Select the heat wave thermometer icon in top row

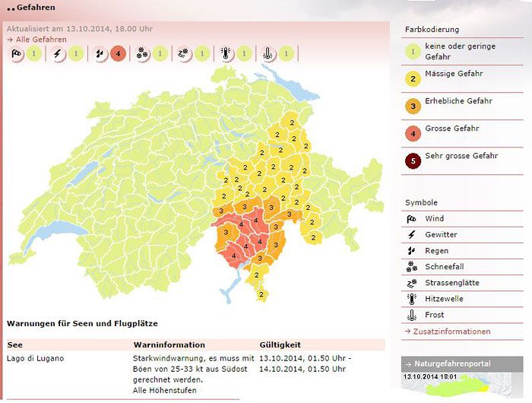[226, 54]
